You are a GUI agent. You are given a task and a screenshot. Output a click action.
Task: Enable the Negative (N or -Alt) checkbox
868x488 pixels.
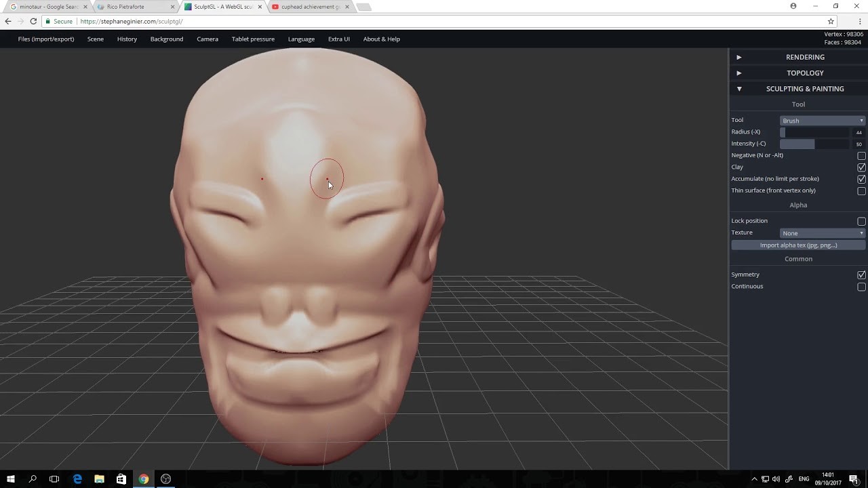point(861,155)
